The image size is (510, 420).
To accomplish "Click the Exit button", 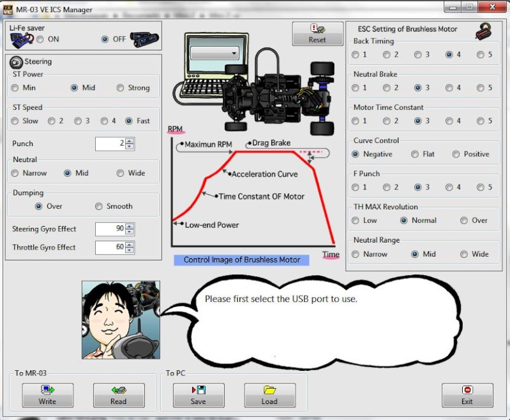I will [467, 395].
